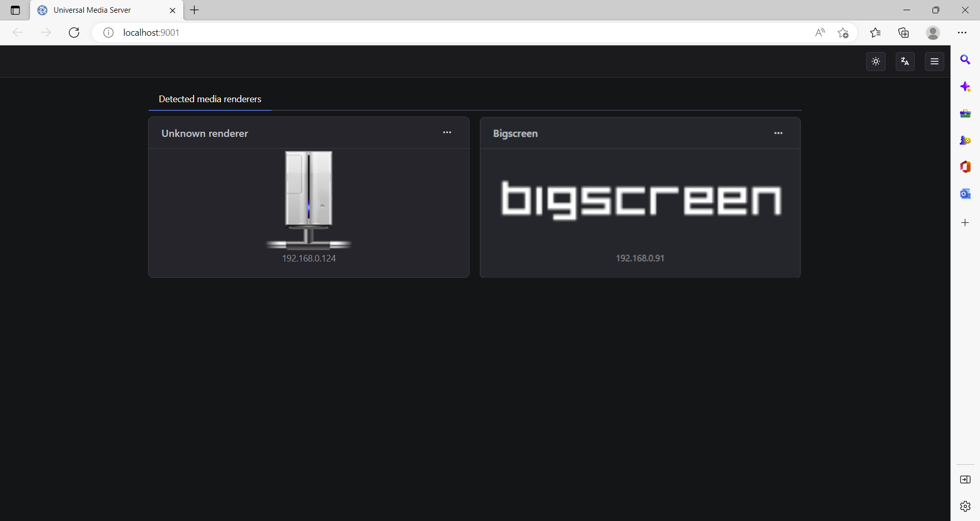
Task: Go back to the previous page
Action: pos(18,33)
